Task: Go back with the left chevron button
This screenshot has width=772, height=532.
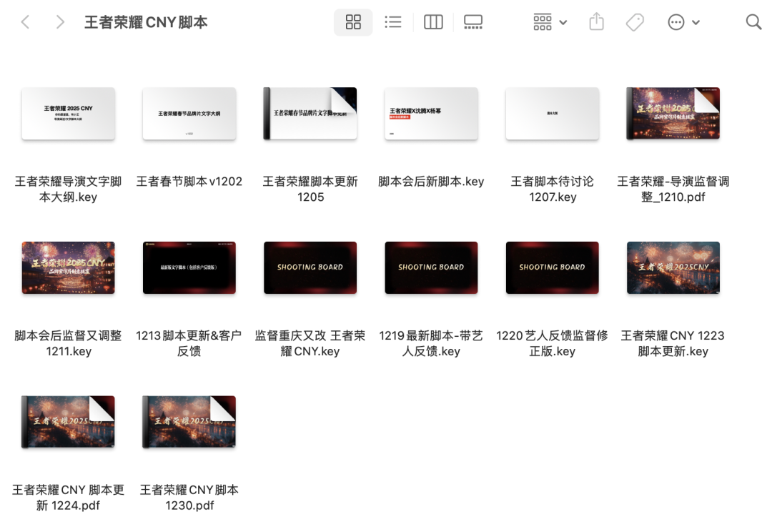Action: pos(26,22)
